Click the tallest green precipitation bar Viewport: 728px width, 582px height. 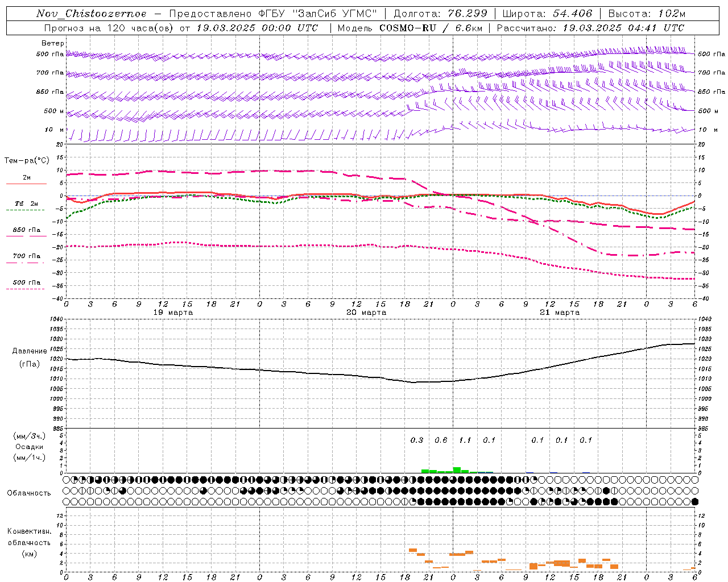point(457,470)
